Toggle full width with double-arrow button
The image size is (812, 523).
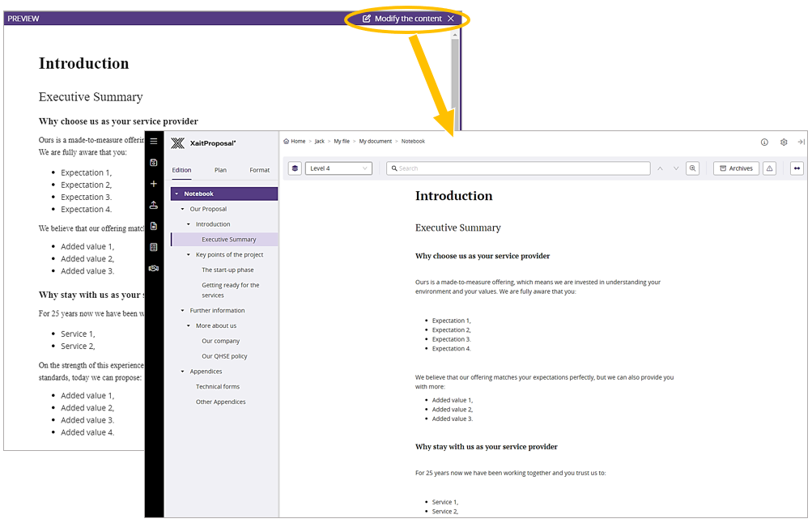click(x=797, y=168)
